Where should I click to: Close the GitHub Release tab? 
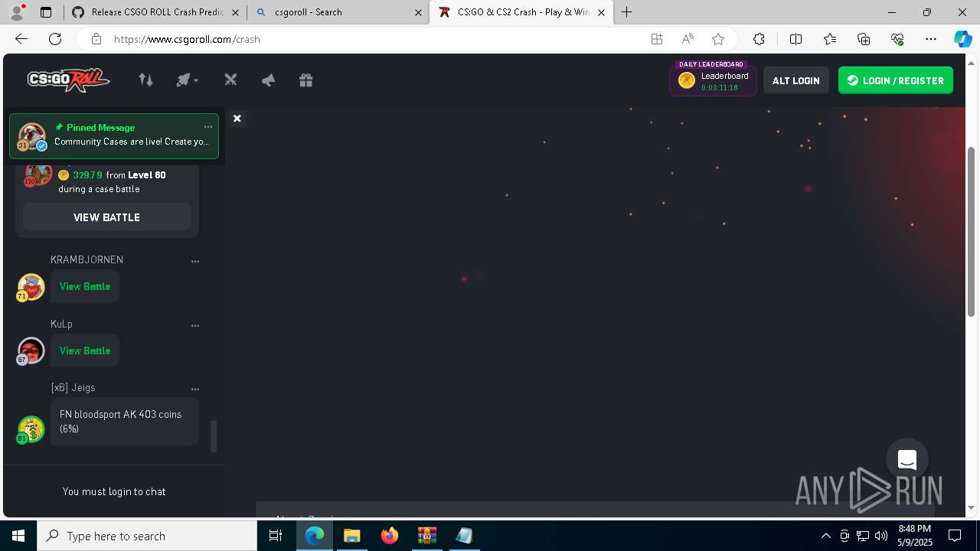coord(234,12)
